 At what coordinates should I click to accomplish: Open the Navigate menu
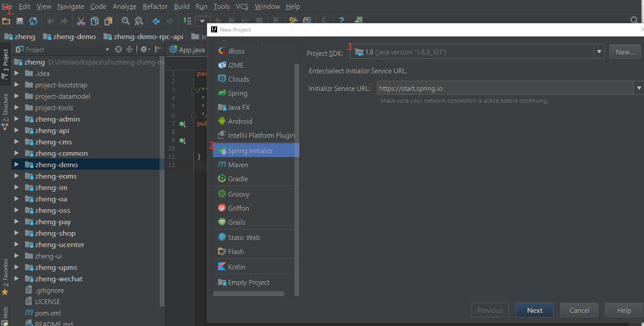click(71, 6)
